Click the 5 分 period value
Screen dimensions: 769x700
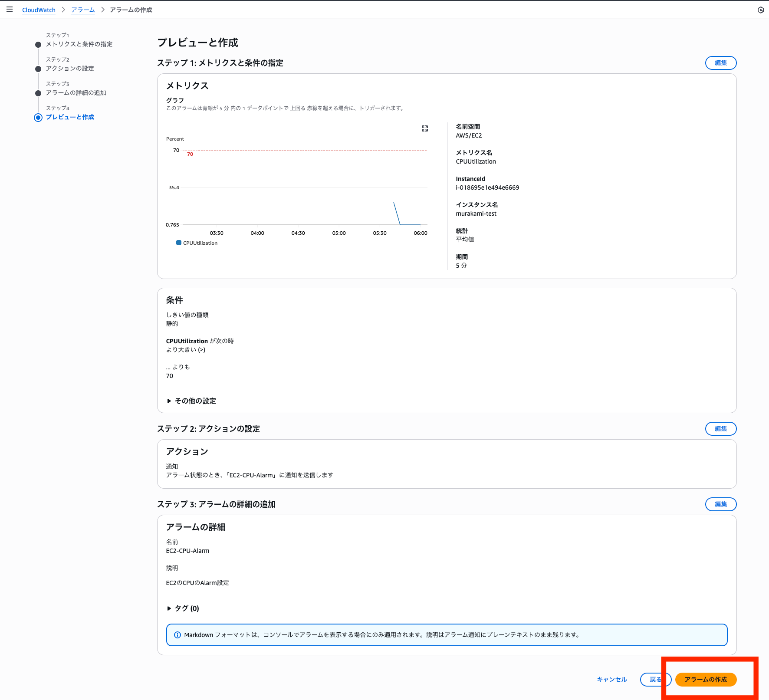coord(461,266)
